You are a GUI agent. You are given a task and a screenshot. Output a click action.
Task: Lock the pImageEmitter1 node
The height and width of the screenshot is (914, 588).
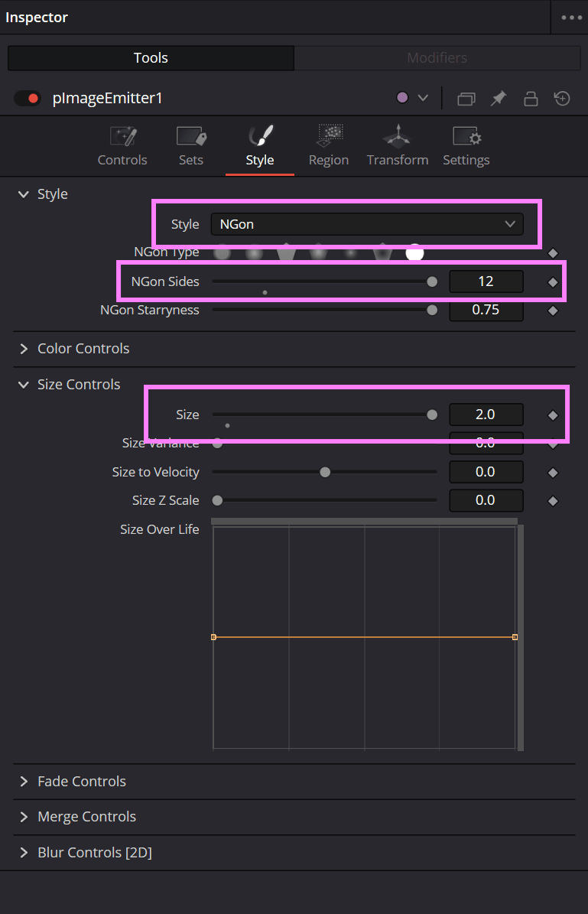[531, 98]
